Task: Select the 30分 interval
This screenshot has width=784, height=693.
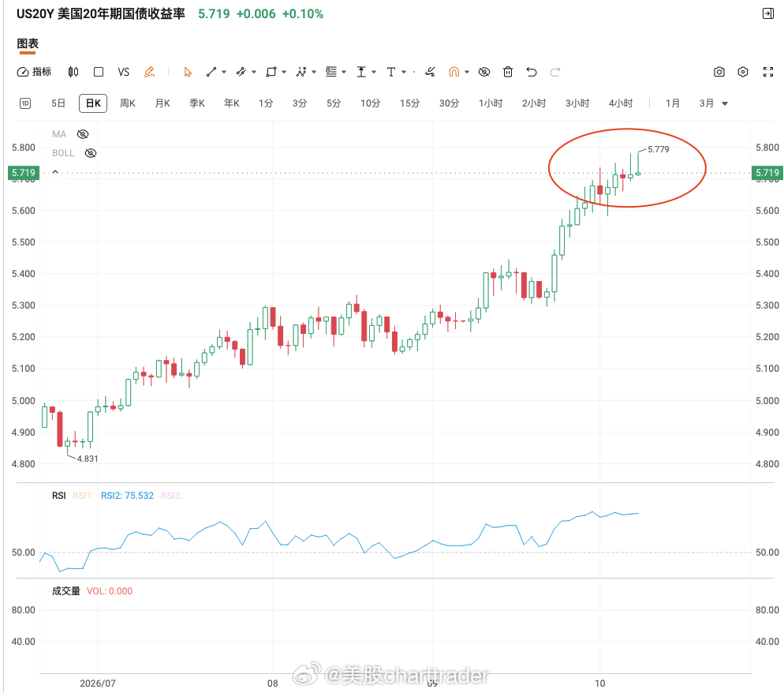Action: click(449, 103)
